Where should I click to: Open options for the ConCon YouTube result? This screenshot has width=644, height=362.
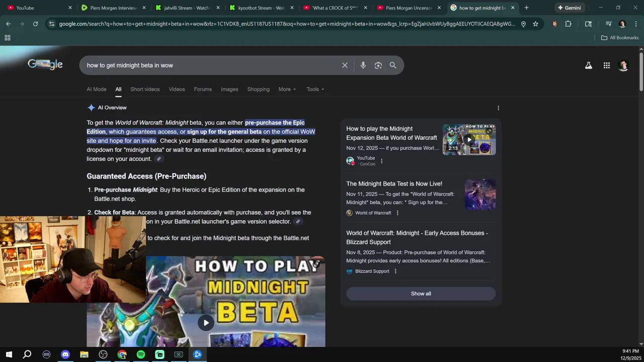click(381, 161)
